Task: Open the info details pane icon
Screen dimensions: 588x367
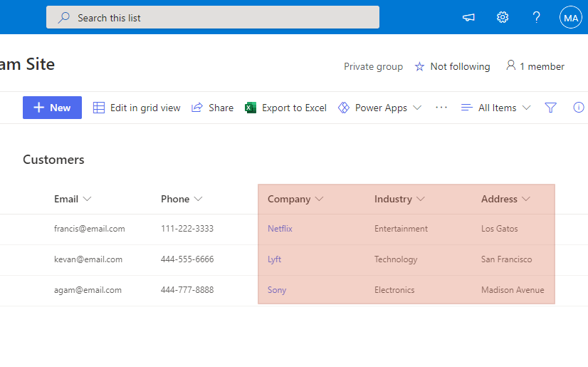Action: pyautogui.click(x=579, y=108)
